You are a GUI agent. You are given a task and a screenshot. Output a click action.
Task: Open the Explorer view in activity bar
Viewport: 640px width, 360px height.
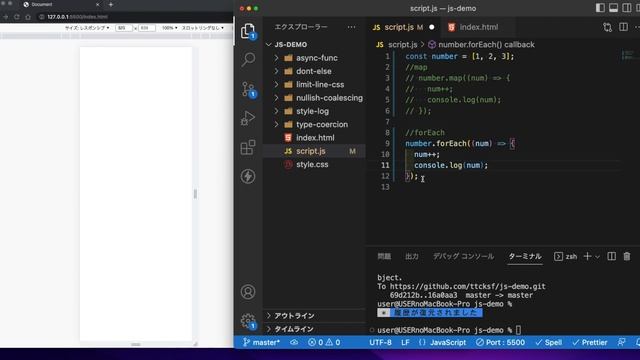[248, 31]
